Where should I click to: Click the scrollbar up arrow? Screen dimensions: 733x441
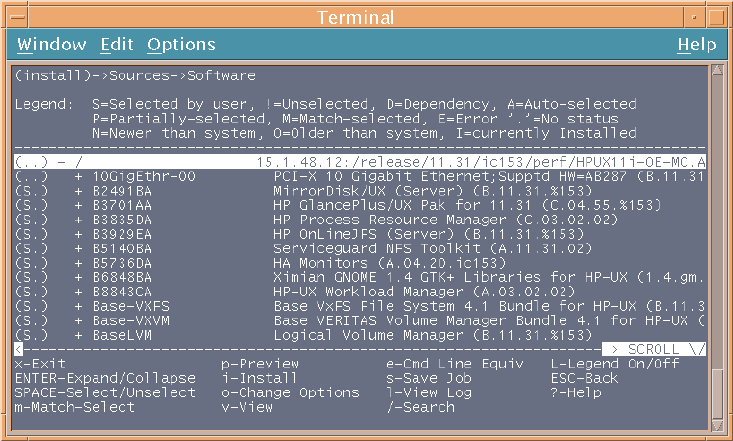coord(715,69)
